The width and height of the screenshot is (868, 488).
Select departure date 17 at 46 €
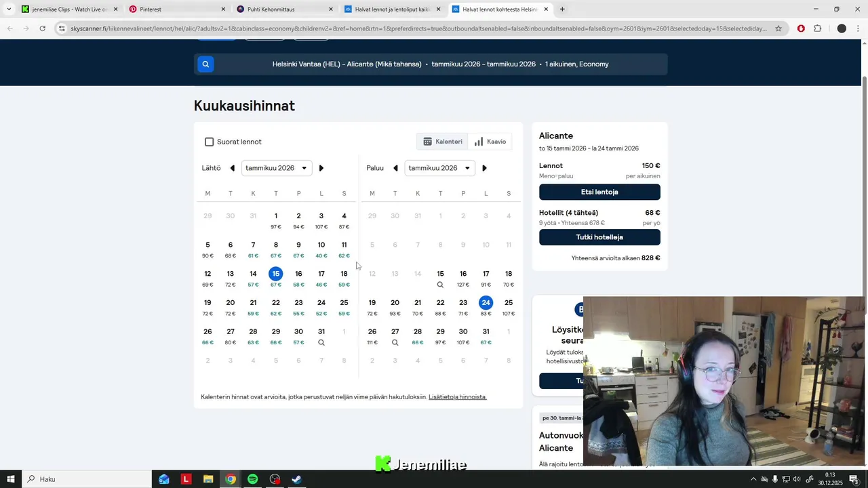pos(321,279)
